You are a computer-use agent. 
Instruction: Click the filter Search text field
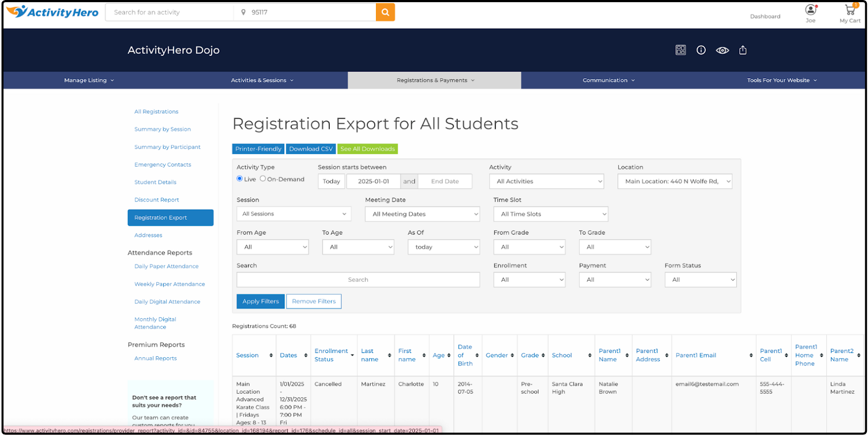(358, 280)
